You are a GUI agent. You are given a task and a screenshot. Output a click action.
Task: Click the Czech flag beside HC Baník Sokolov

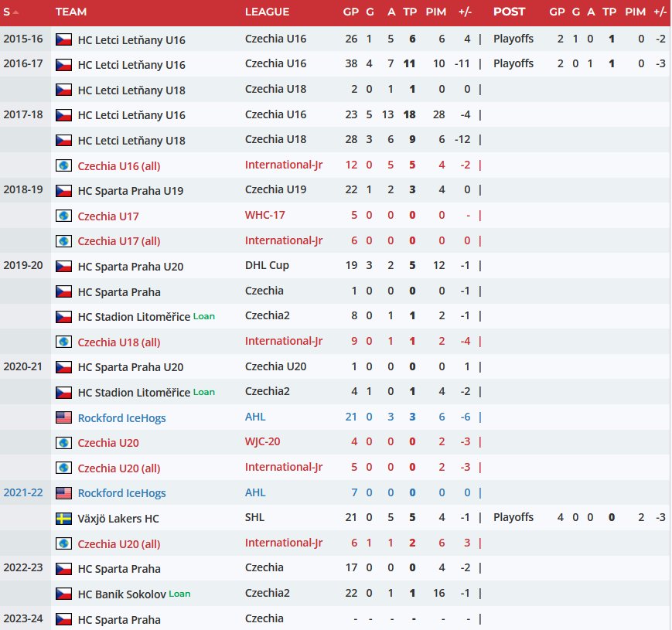64,594
